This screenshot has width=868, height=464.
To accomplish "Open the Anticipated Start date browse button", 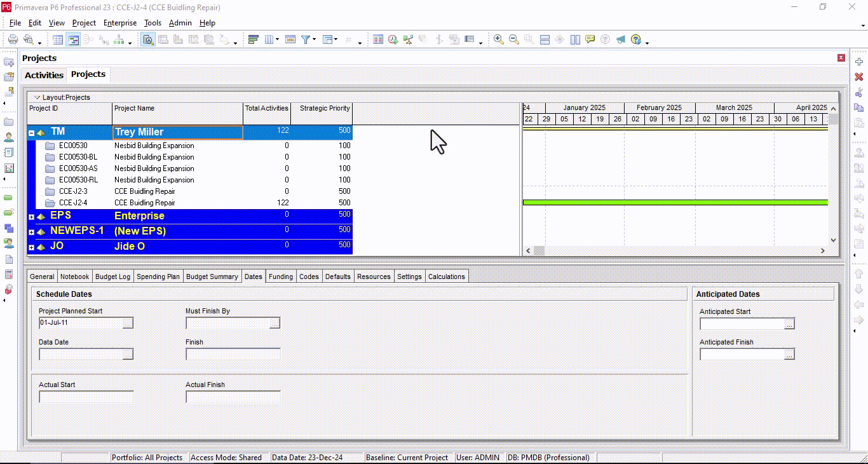I will point(790,323).
